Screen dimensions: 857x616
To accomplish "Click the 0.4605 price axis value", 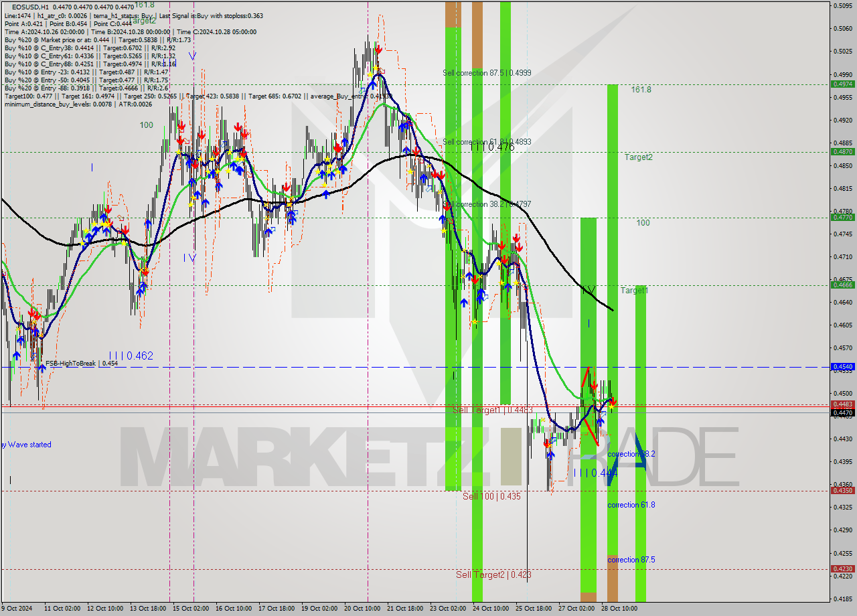I will click(842, 325).
